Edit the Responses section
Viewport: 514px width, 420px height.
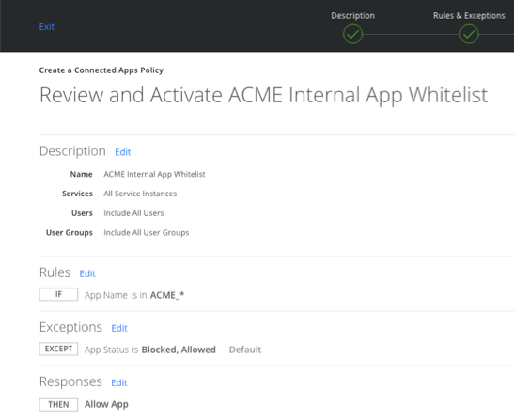coord(119,382)
